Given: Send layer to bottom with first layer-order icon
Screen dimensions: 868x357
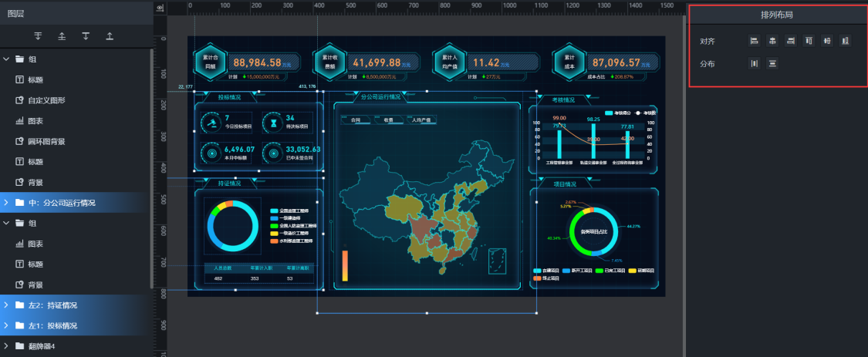Looking at the screenshot, I should (38, 36).
